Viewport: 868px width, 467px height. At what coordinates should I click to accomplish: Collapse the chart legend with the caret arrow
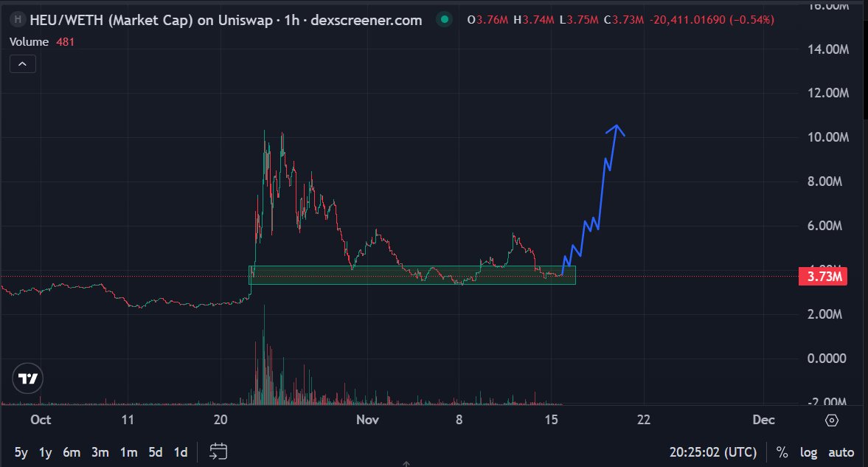[x=22, y=63]
